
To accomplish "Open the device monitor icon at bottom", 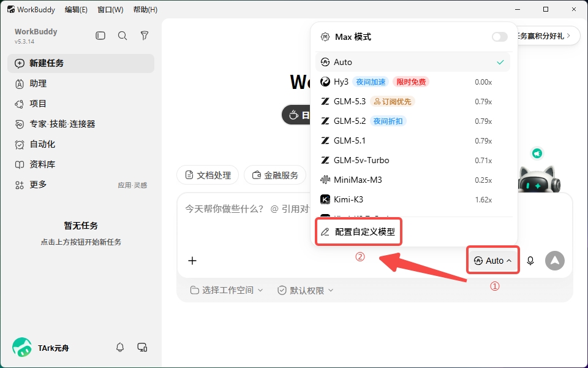I will [x=142, y=347].
